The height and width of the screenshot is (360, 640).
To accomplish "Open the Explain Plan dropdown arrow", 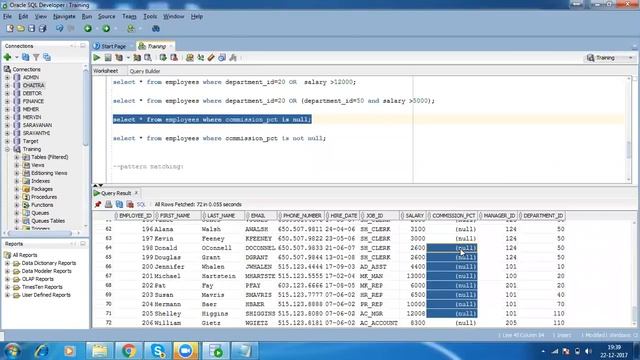I will (x=128, y=58).
